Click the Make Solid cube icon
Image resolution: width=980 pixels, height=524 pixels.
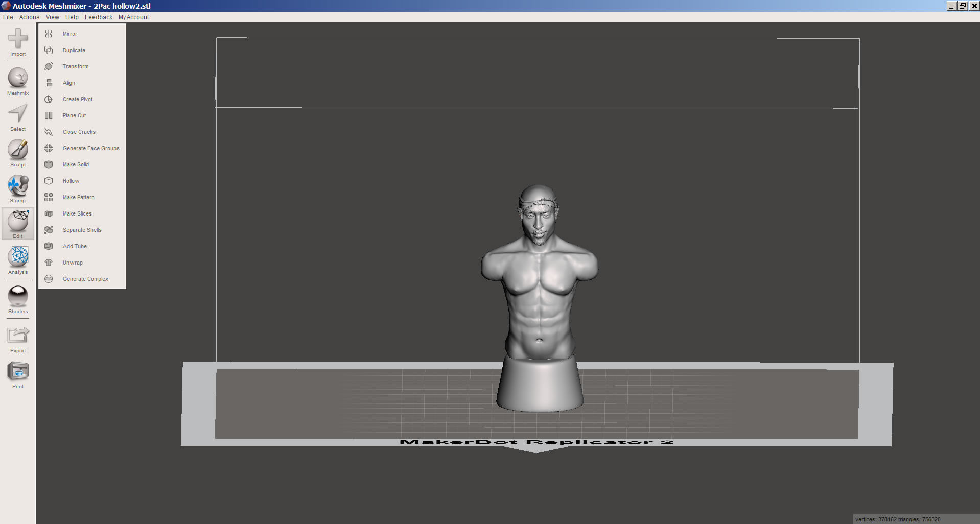coord(49,164)
